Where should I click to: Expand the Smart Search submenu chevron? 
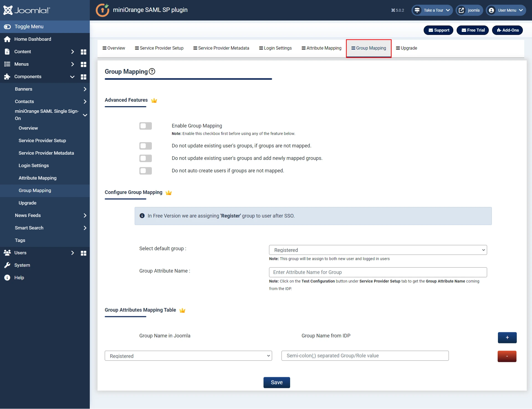point(85,228)
